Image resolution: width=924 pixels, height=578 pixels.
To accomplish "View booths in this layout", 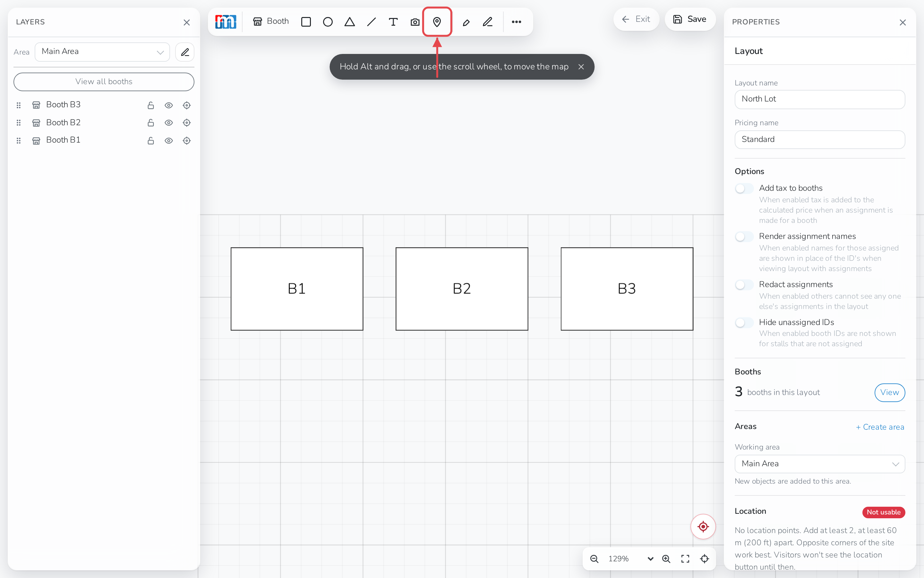I will 890,393.
